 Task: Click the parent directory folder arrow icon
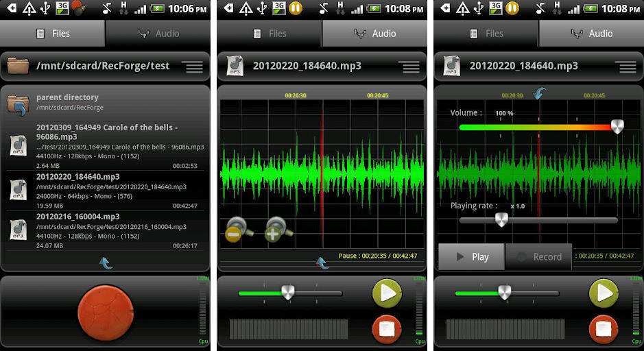(18, 105)
